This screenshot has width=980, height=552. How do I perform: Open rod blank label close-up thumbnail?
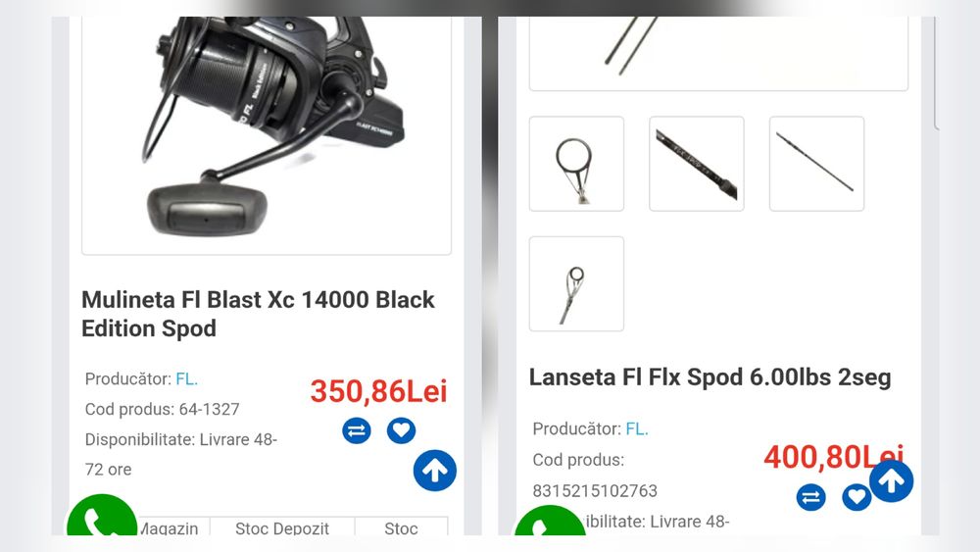pos(696,164)
